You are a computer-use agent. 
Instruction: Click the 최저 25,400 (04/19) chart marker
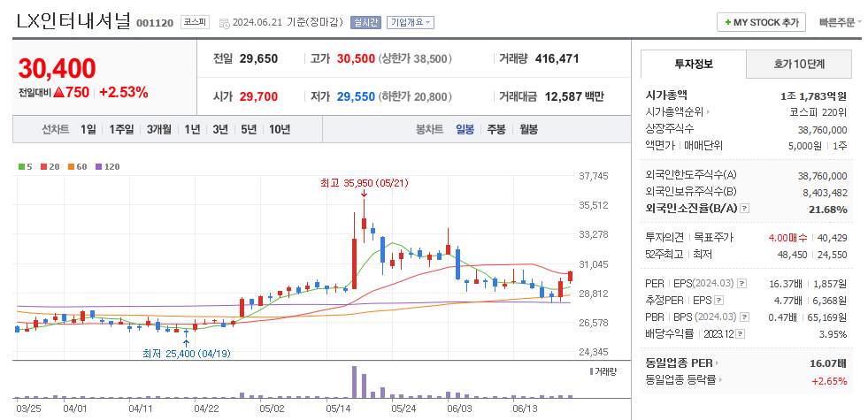coord(186,353)
